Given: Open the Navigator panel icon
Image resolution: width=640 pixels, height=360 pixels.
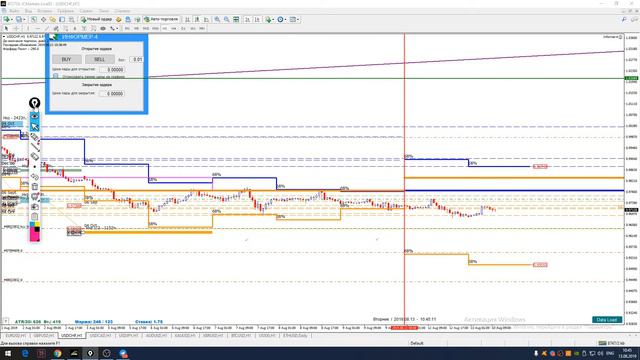Looking at the screenshot, I should (53, 19).
